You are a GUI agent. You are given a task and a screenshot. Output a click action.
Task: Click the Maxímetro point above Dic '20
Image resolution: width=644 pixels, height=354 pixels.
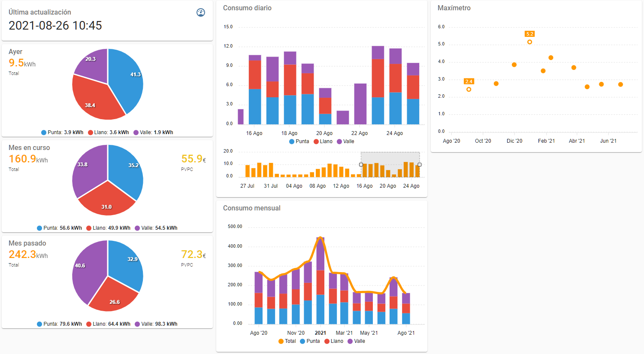[514, 65]
